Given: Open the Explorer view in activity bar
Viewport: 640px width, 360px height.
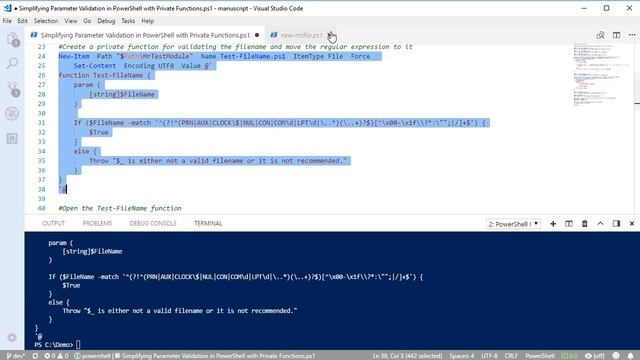Looking at the screenshot, I should pyautogui.click(x=12, y=39).
